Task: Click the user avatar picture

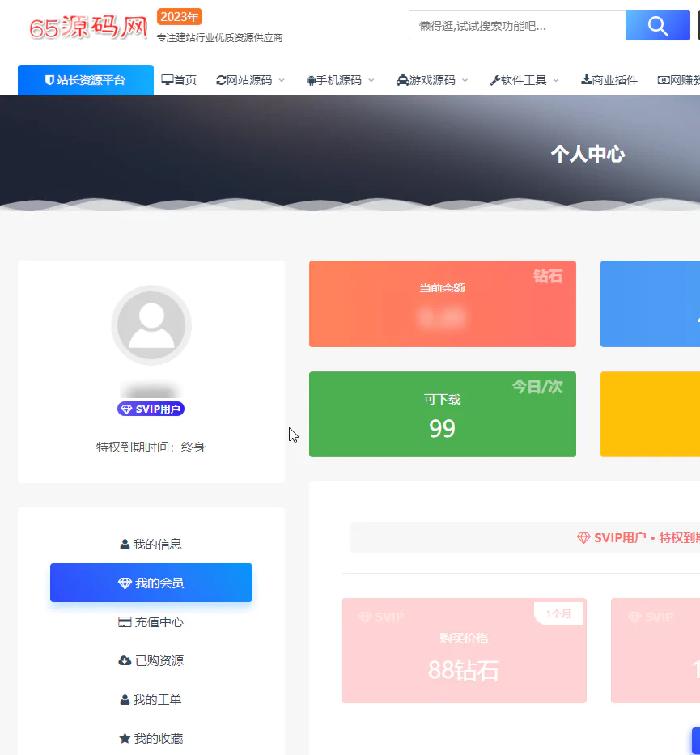Action: (151, 325)
